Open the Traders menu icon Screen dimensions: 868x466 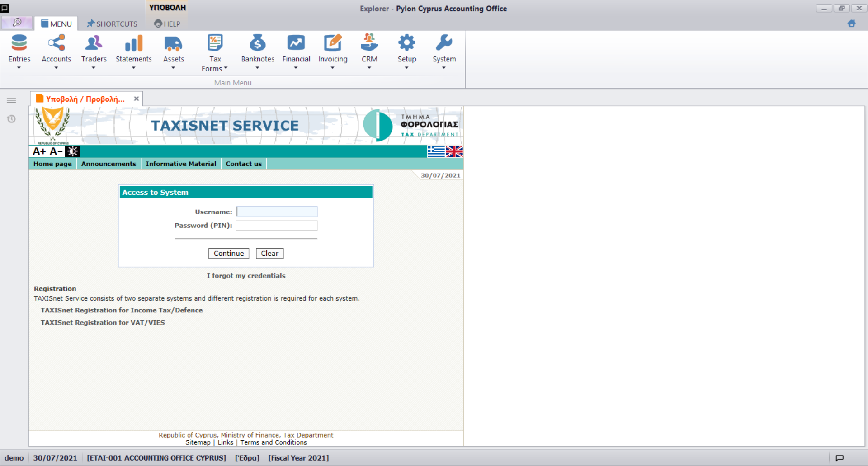(x=94, y=43)
